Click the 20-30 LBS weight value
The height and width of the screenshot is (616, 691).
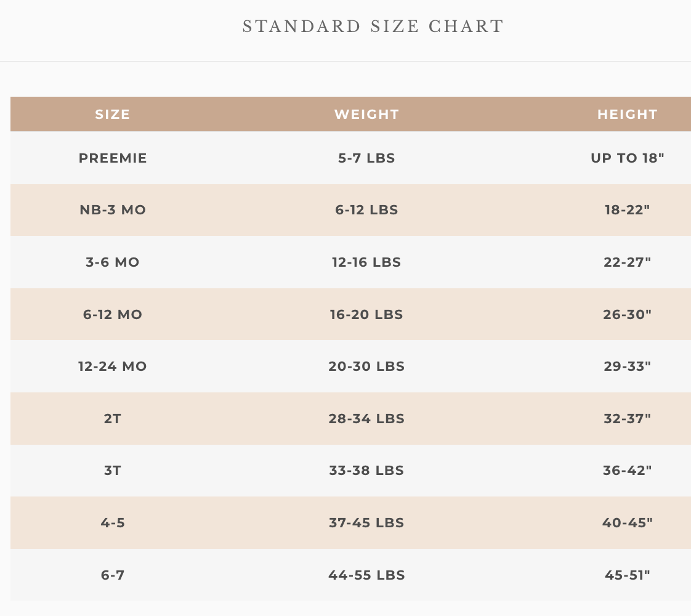[366, 367]
